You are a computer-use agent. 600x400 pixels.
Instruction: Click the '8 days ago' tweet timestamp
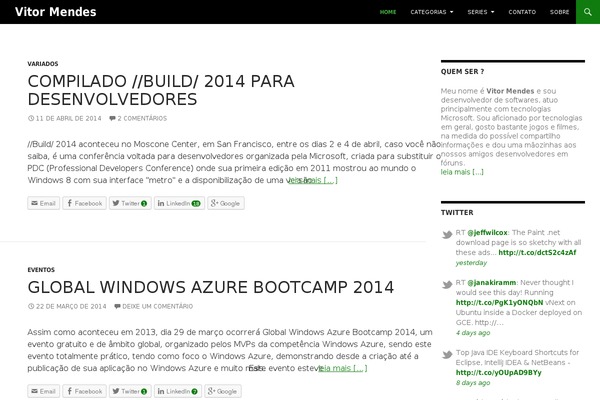473,383
